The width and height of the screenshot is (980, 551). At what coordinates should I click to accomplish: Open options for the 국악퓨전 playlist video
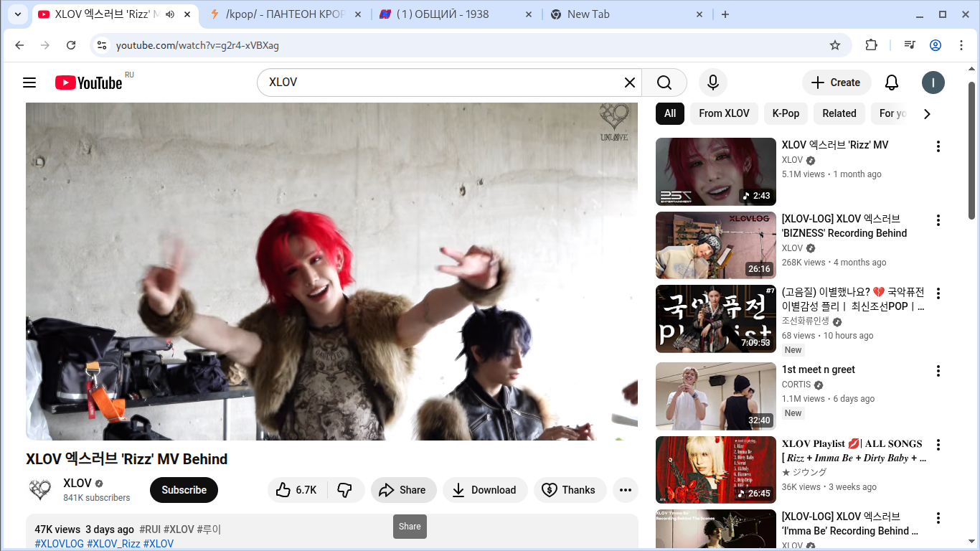point(938,293)
